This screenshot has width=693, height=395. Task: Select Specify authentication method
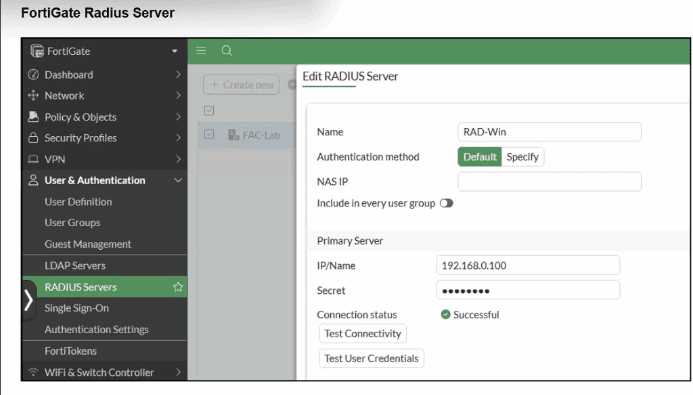click(522, 157)
